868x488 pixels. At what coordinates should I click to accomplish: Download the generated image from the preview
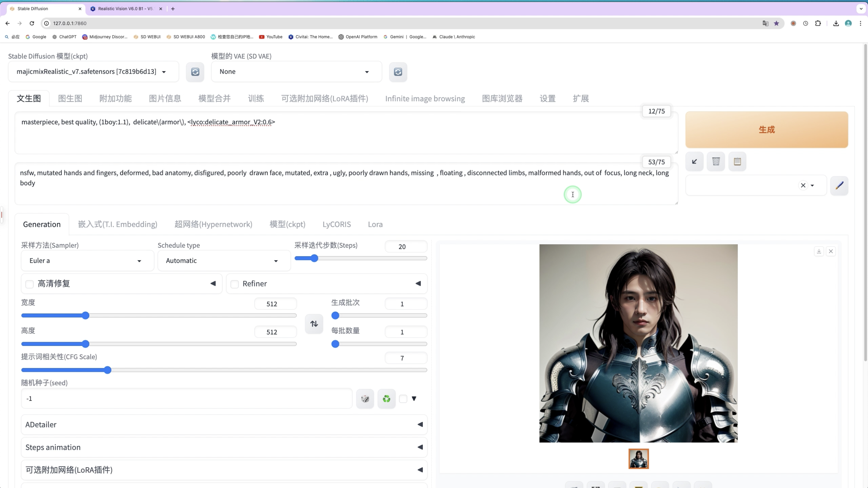click(x=819, y=251)
